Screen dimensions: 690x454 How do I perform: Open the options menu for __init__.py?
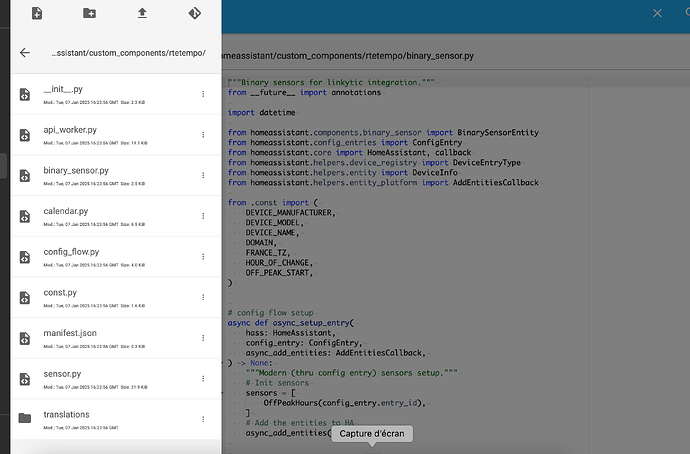(x=203, y=94)
